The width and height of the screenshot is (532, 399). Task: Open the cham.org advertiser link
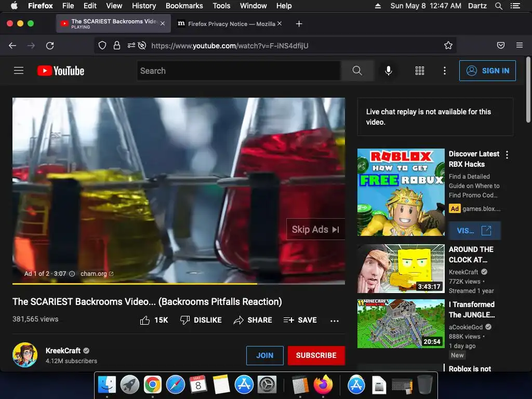click(x=97, y=274)
